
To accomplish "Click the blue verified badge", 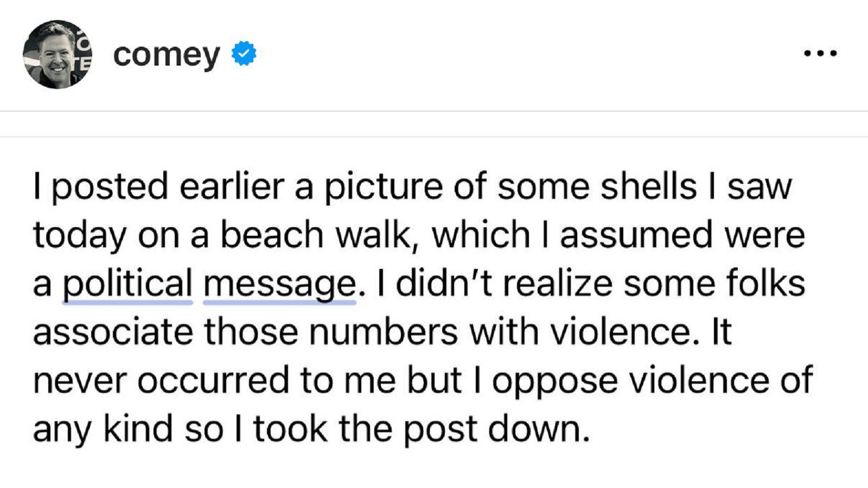I will pyautogui.click(x=244, y=54).
